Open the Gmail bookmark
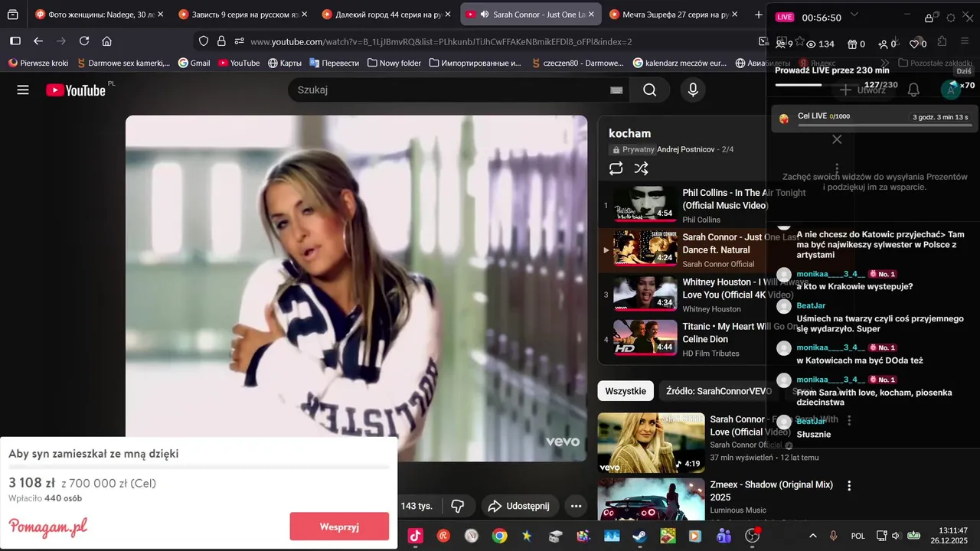980x551 pixels. point(194,63)
